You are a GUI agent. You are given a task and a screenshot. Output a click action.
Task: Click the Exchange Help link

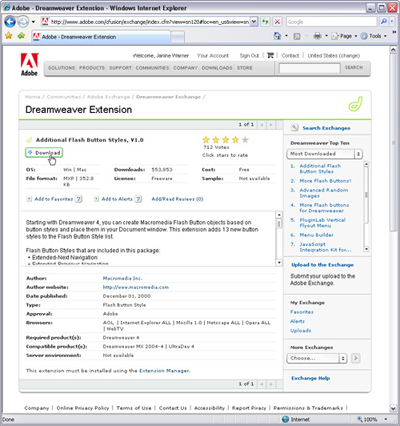tap(311, 378)
